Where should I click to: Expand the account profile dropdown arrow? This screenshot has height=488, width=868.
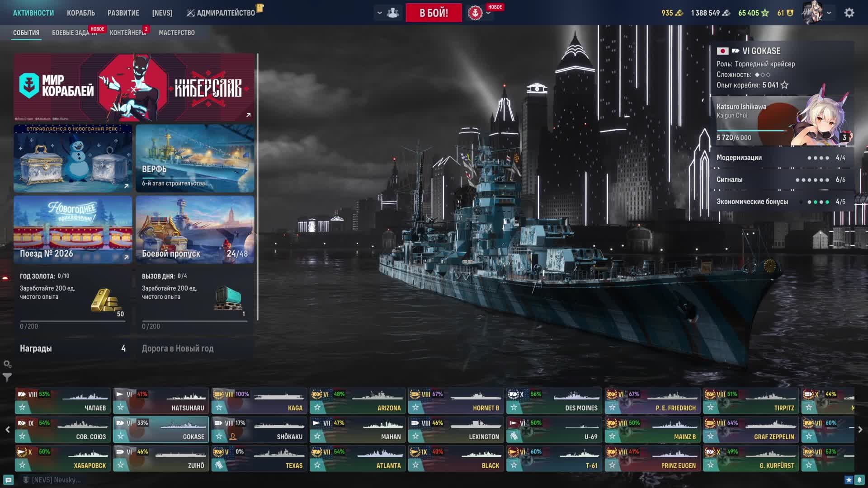(829, 13)
